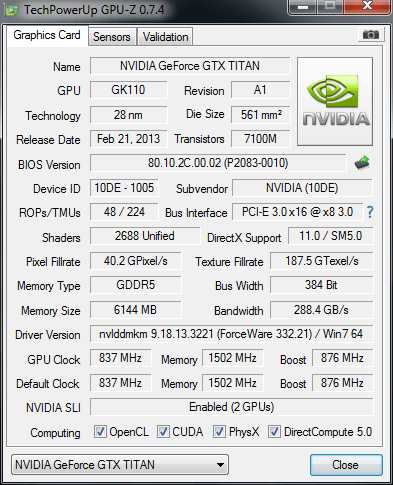Image resolution: width=393 pixels, height=485 pixels.
Task: Open the GPU selection dropdown
Action: coord(120,464)
